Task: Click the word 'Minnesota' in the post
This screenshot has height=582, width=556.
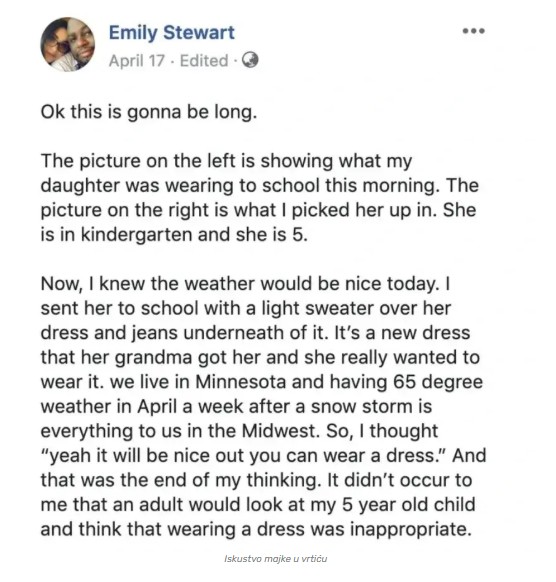Action: point(241,382)
